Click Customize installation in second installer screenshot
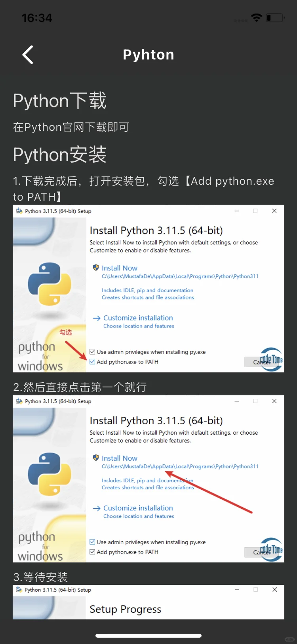The height and width of the screenshot is (644, 297). tap(138, 508)
